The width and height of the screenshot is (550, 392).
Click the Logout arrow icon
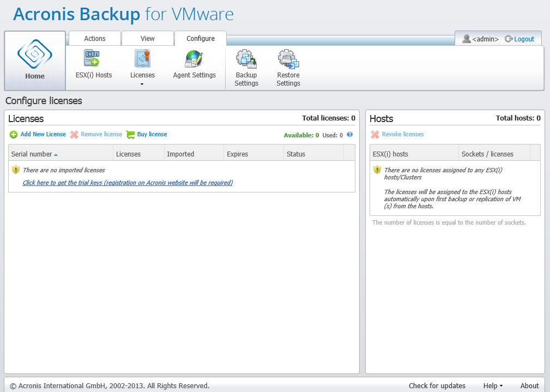click(509, 39)
